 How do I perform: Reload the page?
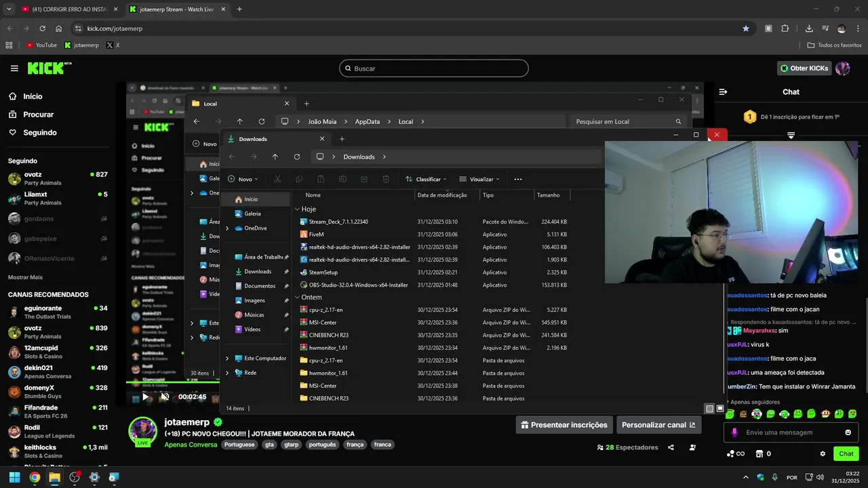[42, 28]
